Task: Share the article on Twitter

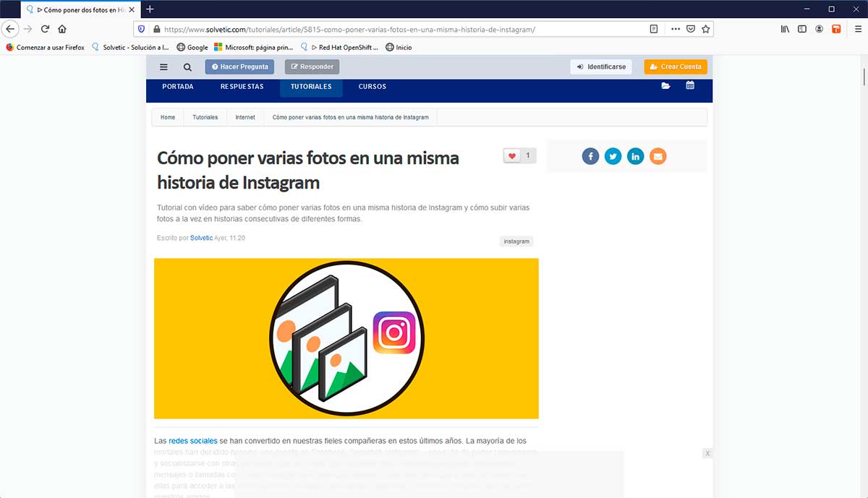Action: tap(613, 156)
